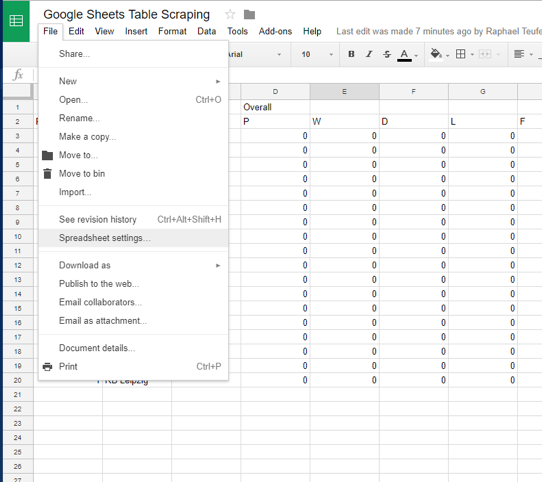
Task: Open the Add-ons menu
Action: [275, 31]
